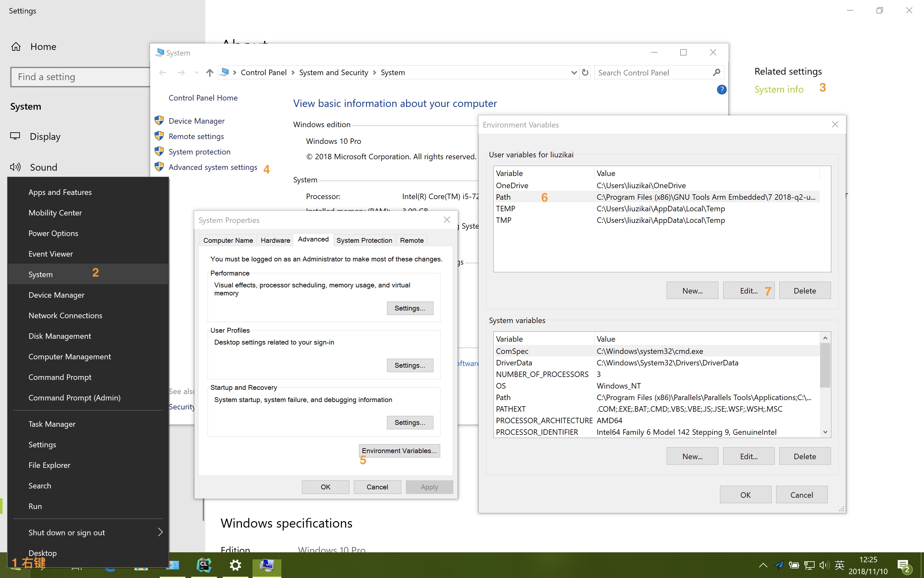Open recent locations dropdown arrow
The image size is (924, 578).
tap(196, 73)
